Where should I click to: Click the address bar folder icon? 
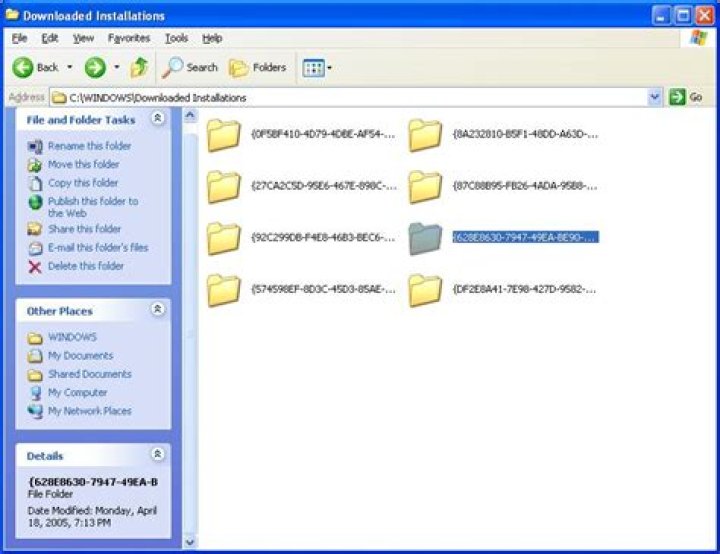[59, 97]
